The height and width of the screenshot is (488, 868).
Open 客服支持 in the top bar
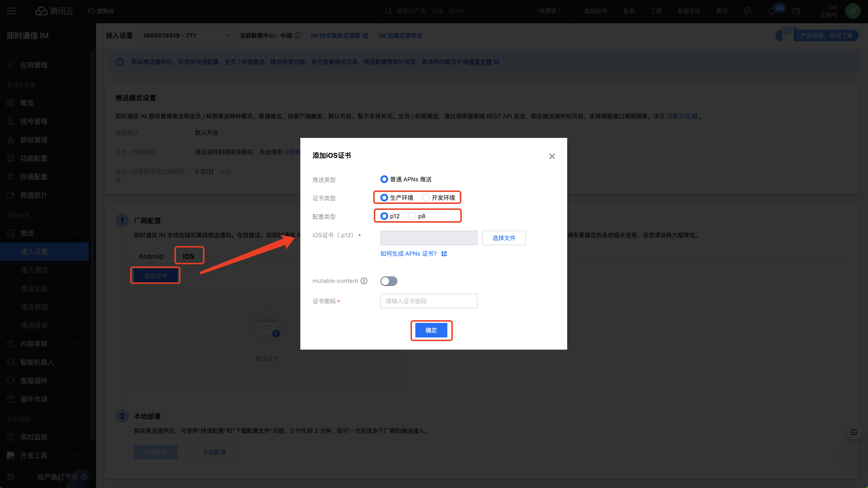(x=689, y=11)
